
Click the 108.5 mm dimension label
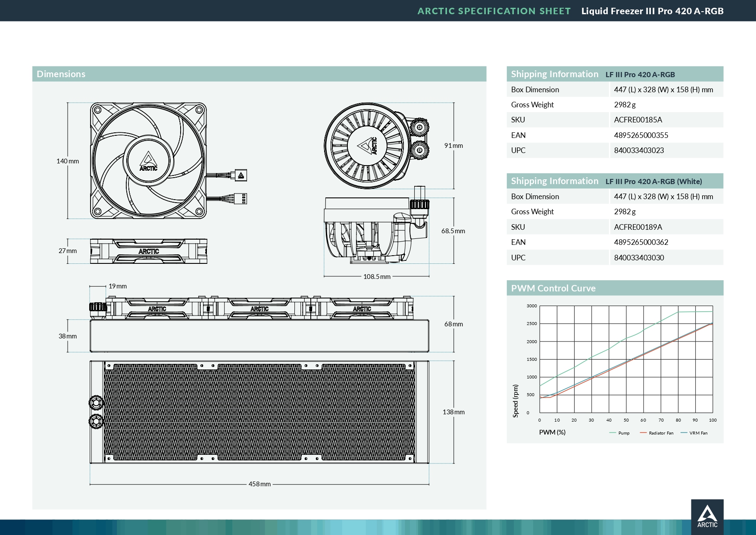(377, 277)
